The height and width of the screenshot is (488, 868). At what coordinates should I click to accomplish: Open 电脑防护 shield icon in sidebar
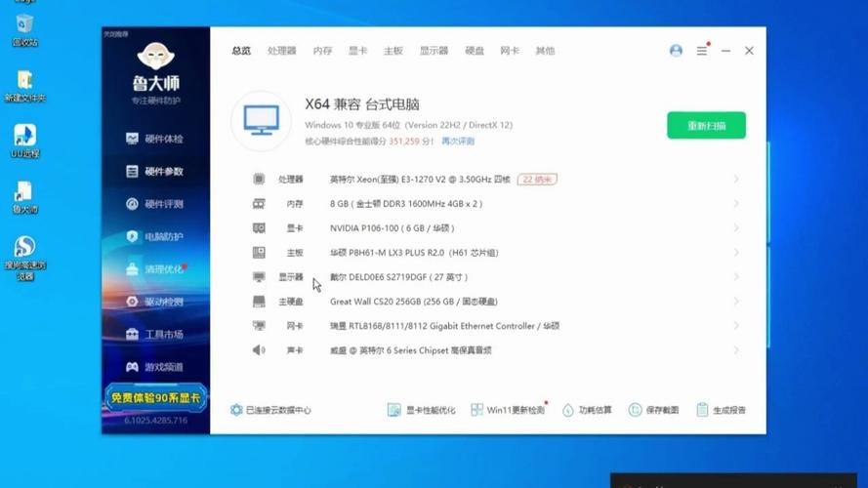[133, 236]
